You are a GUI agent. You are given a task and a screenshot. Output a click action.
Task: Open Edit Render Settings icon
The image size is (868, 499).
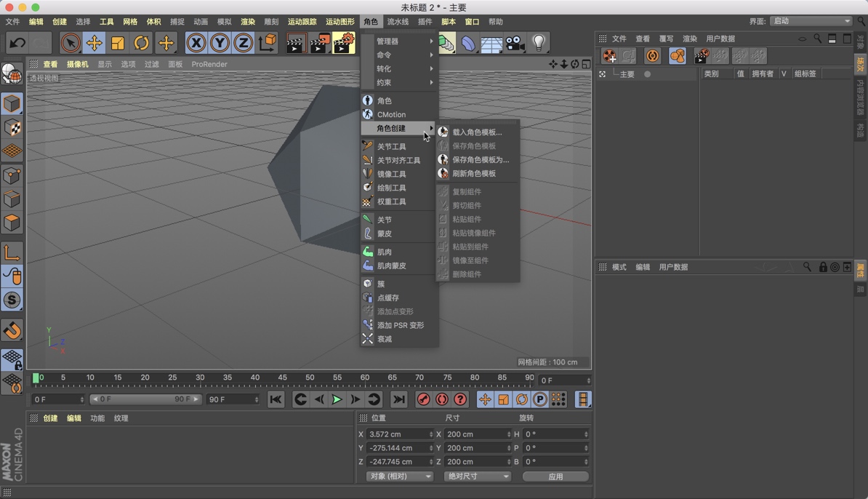[344, 43]
